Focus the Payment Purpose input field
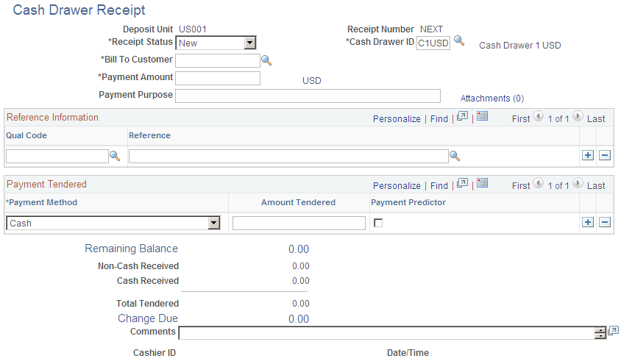 tap(308, 96)
